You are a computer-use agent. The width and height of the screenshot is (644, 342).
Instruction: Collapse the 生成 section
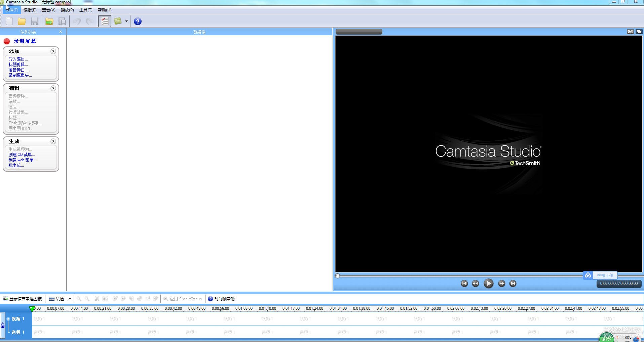(53, 141)
